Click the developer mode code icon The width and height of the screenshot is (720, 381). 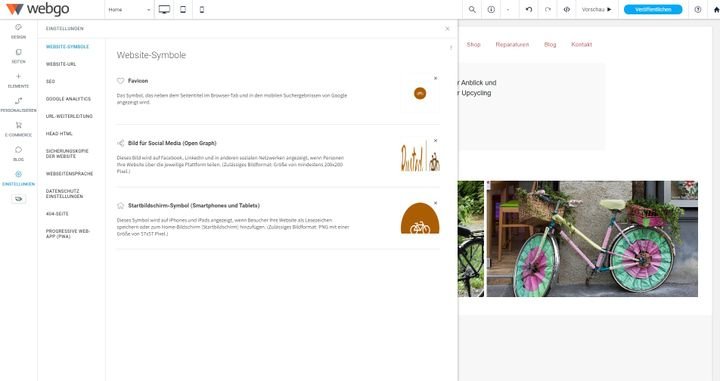click(x=567, y=10)
